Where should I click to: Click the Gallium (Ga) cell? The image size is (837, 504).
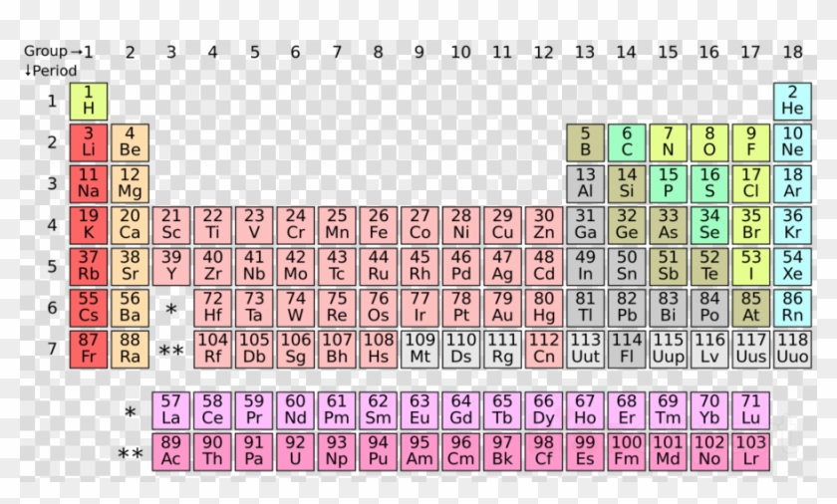point(585,225)
